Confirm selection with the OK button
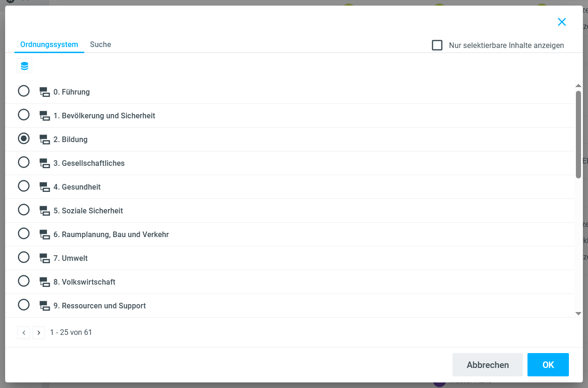Screen dimensions: 588x388 click(548, 365)
